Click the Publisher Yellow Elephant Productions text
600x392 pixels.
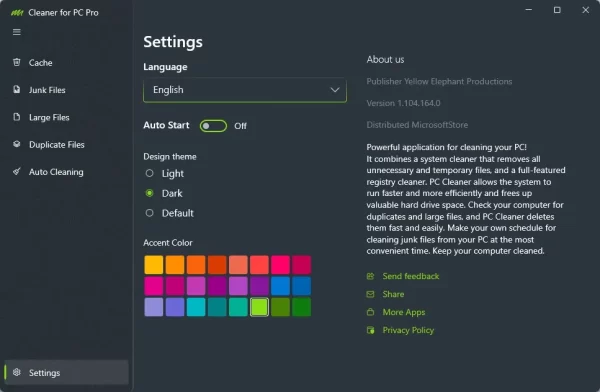tap(439, 81)
